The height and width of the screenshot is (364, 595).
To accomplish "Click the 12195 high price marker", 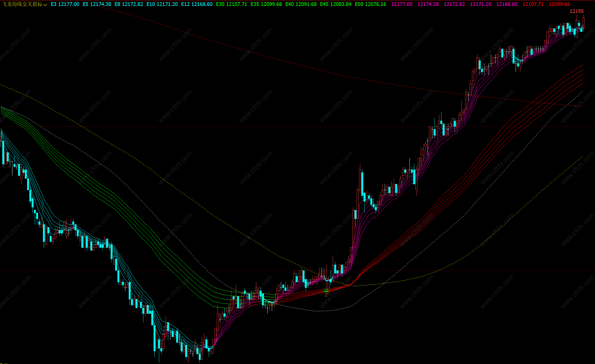I will (576, 11).
